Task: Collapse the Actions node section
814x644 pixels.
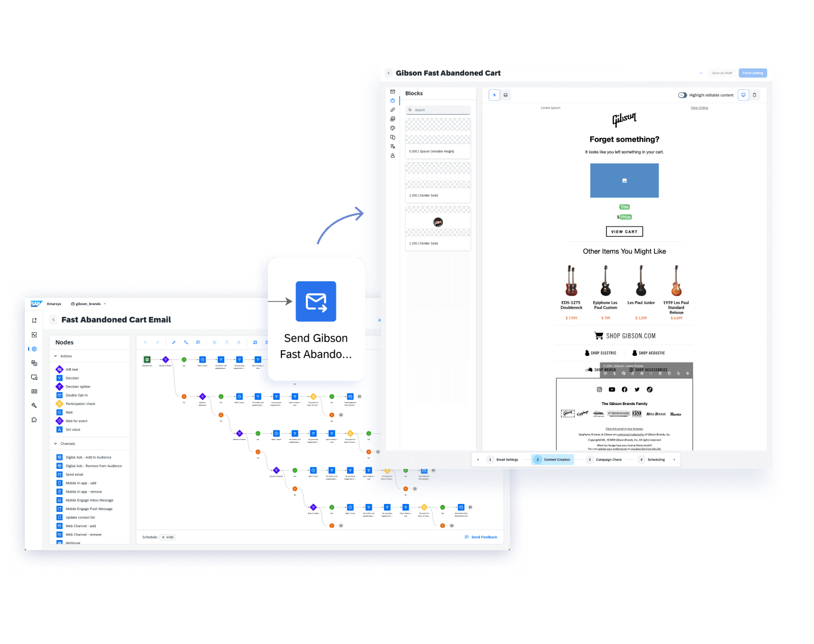Action: click(55, 356)
